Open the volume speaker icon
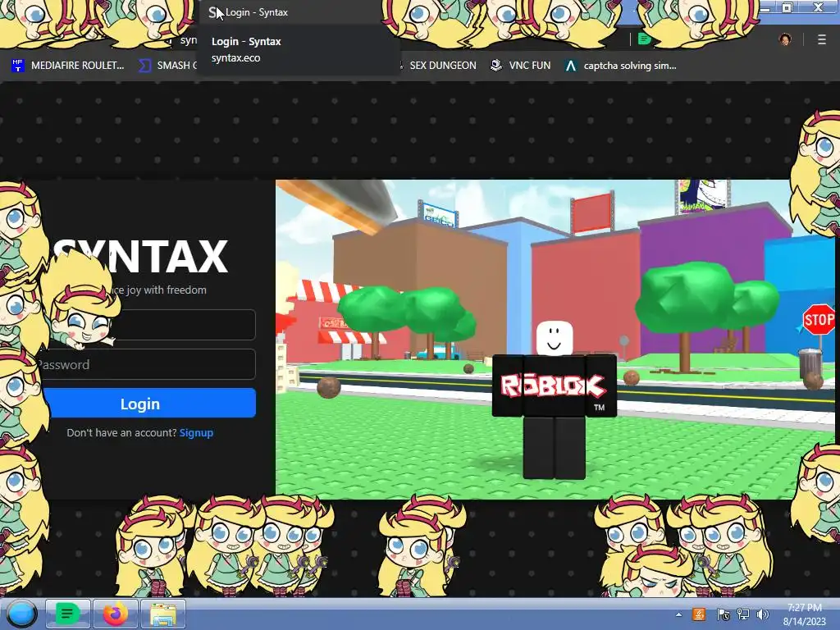Image resolution: width=840 pixels, height=630 pixels. click(x=762, y=614)
